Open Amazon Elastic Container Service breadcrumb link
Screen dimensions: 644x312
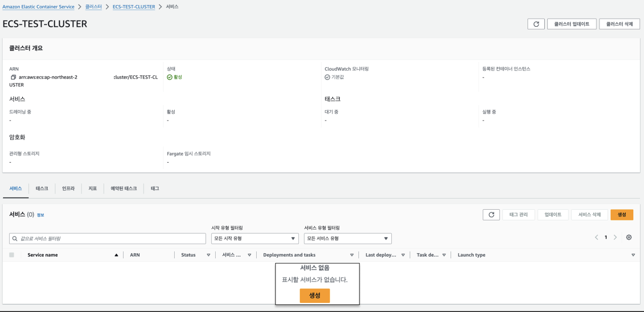coord(38,7)
